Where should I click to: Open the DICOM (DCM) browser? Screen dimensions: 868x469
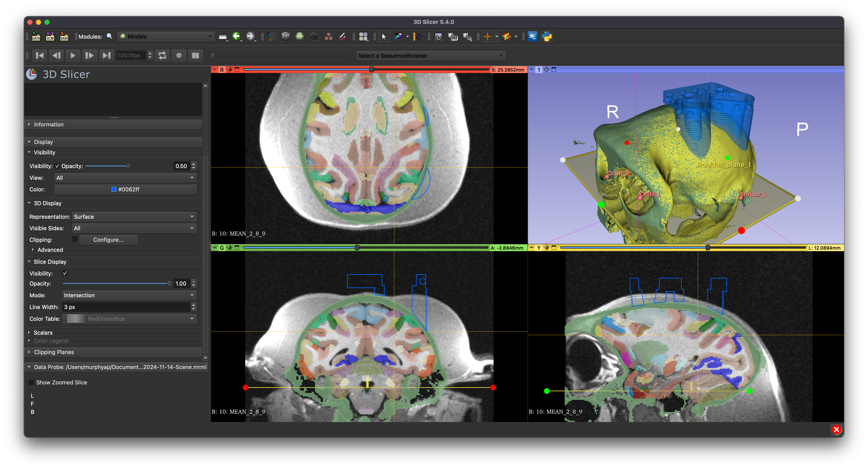(x=50, y=36)
